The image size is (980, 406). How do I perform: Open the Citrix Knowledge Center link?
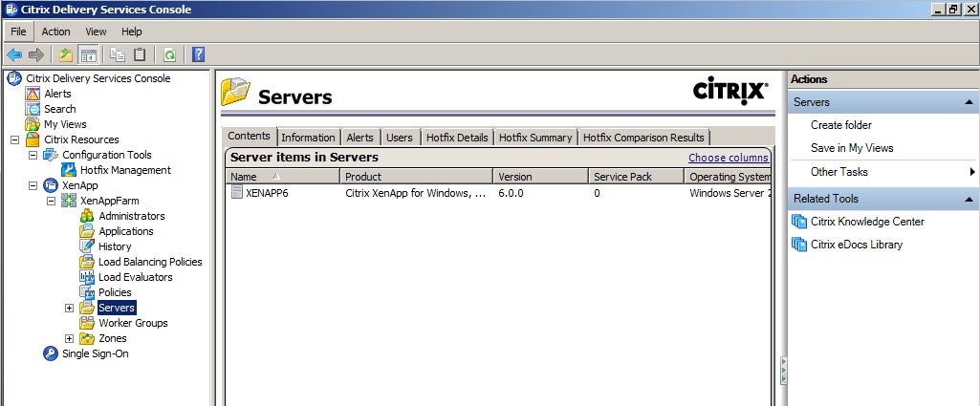[x=867, y=222]
